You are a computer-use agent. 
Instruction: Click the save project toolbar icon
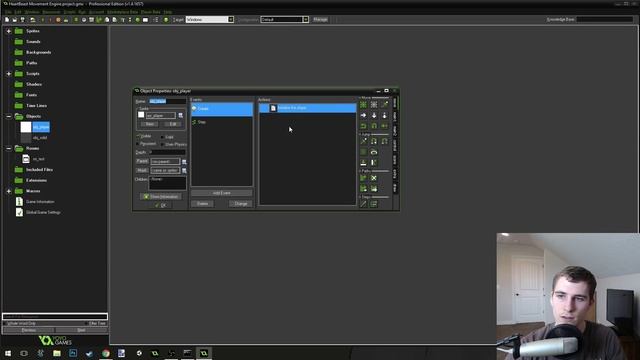coord(22,20)
